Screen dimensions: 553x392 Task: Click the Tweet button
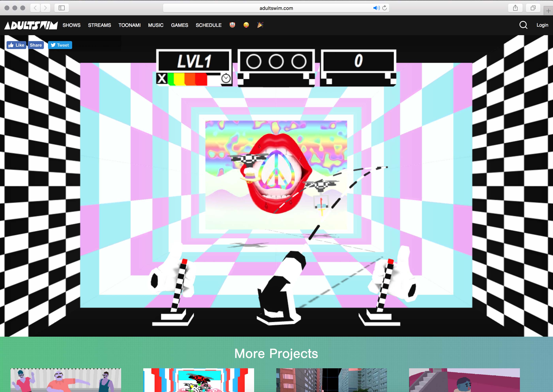(x=60, y=45)
